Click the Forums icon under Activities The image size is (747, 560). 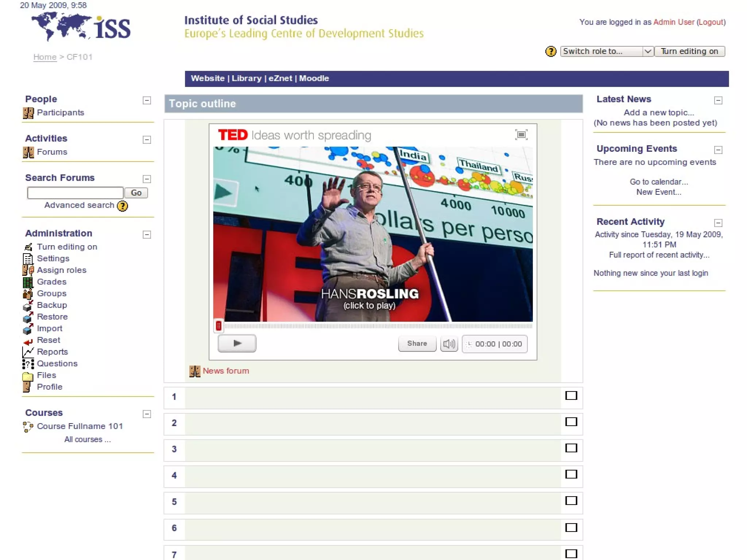[x=28, y=152]
